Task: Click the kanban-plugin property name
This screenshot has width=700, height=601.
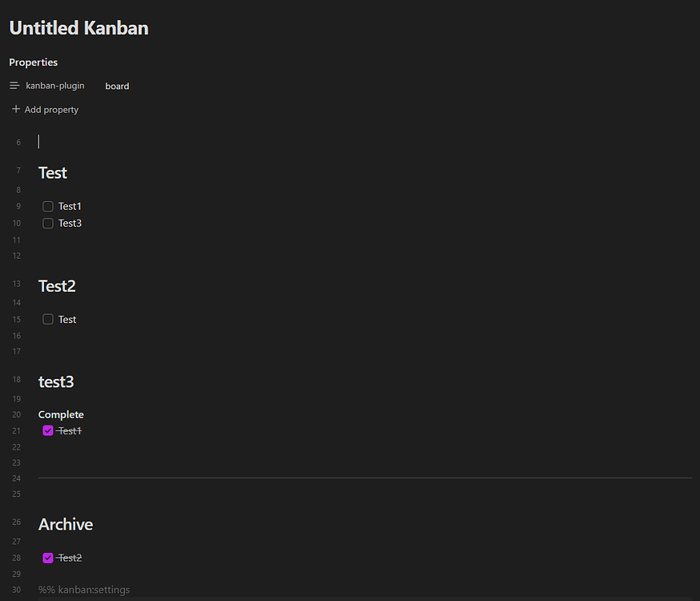Action: coord(54,85)
